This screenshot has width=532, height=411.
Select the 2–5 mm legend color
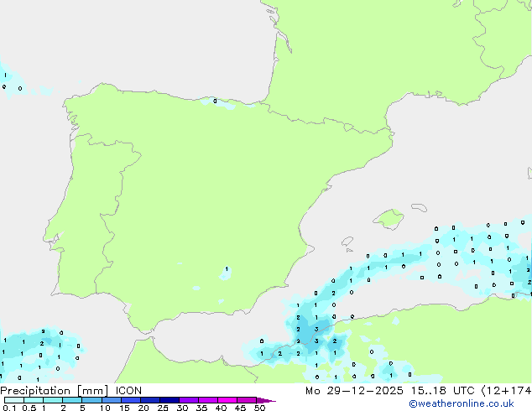pyautogui.click(x=72, y=400)
